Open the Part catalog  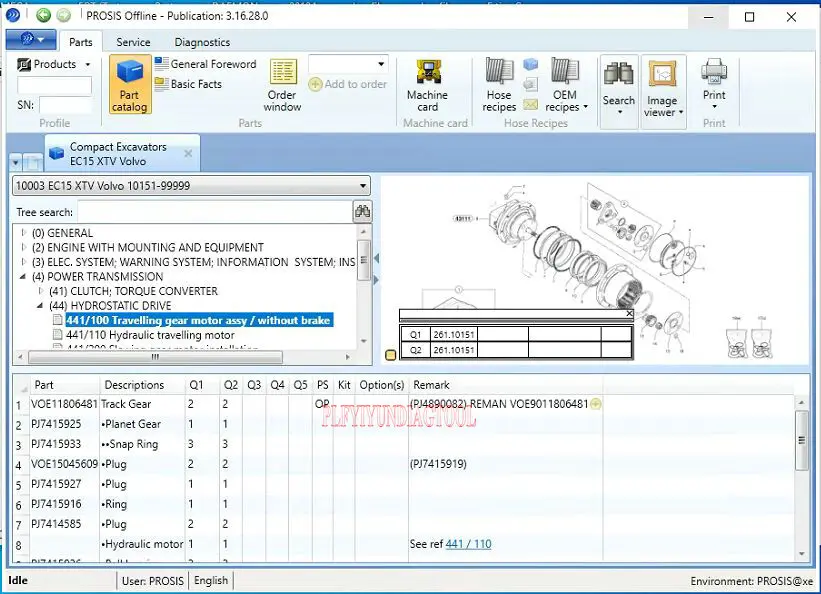tap(128, 84)
